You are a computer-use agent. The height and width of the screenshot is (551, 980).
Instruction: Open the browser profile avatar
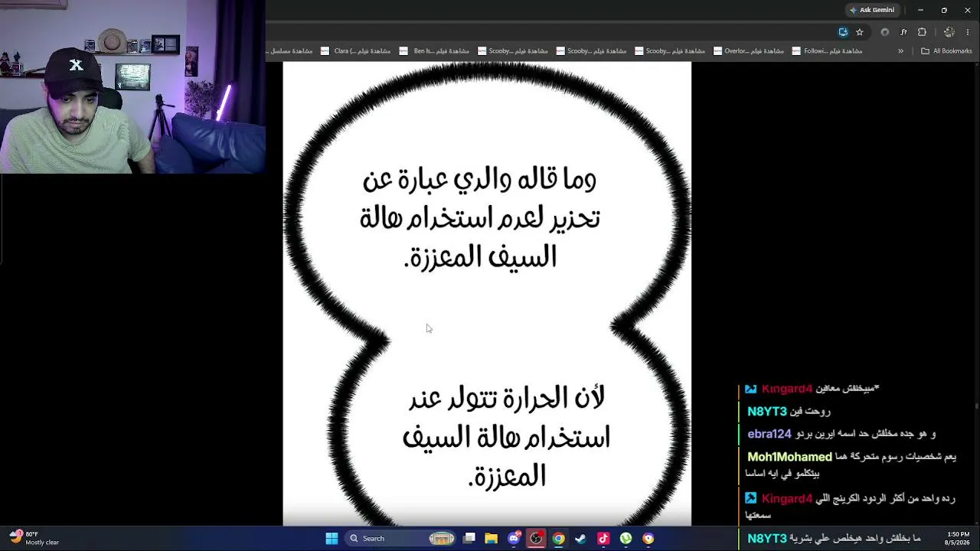click(x=949, y=32)
